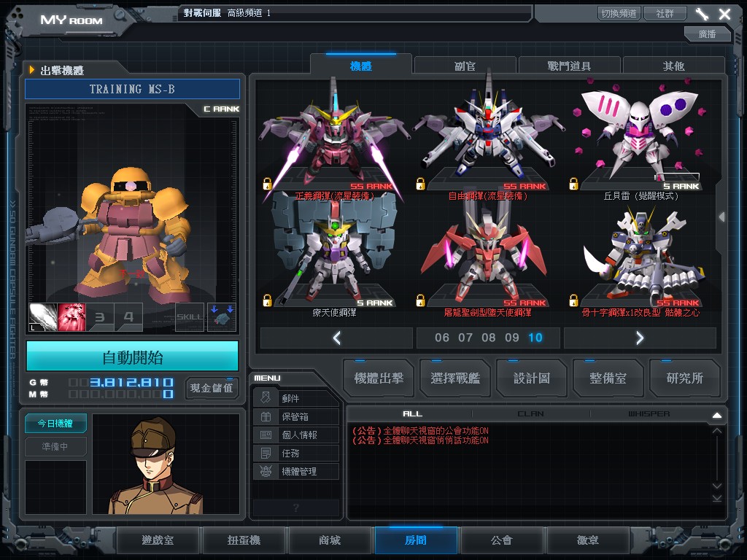Click the lock icon on 丘貝雷(覺醒模式)
The image size is (747, 560).
click(573, 184)
